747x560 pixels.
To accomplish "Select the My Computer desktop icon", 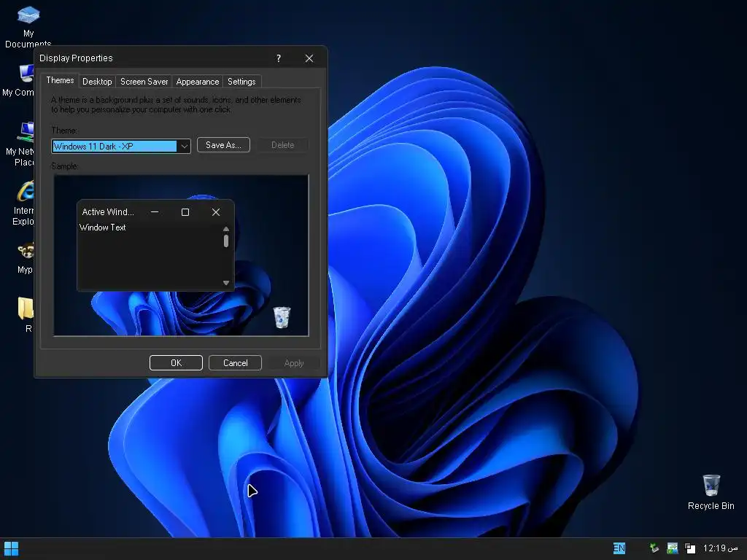I will tap(26, 74).
